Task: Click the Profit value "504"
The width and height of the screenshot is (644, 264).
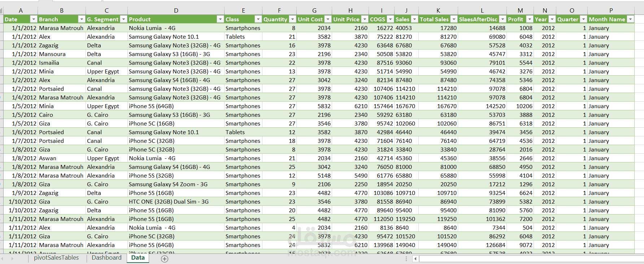Action: [x=520, y=227]
